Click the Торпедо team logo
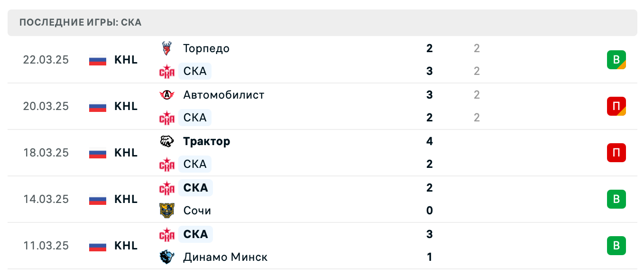 pyautogui.click(x=167, y=48)
